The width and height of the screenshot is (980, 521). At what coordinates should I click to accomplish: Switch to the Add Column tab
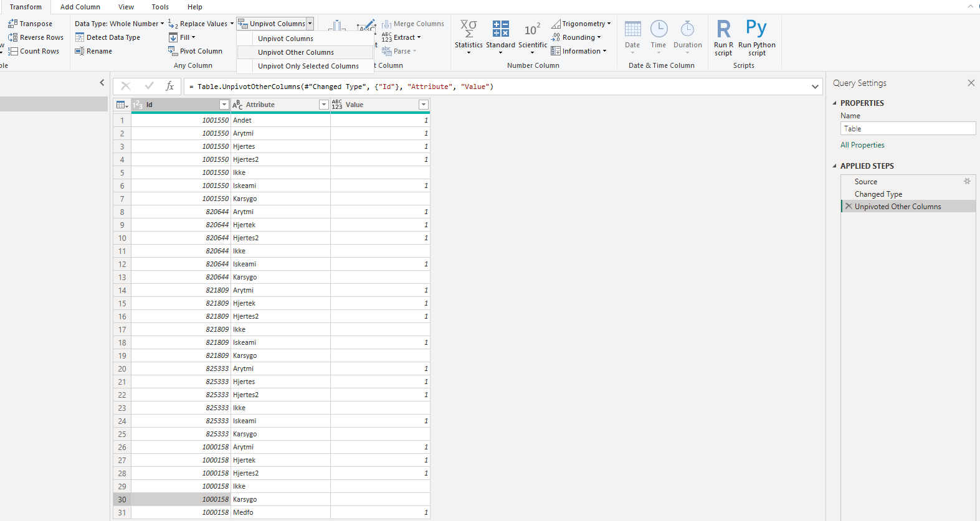80,7
